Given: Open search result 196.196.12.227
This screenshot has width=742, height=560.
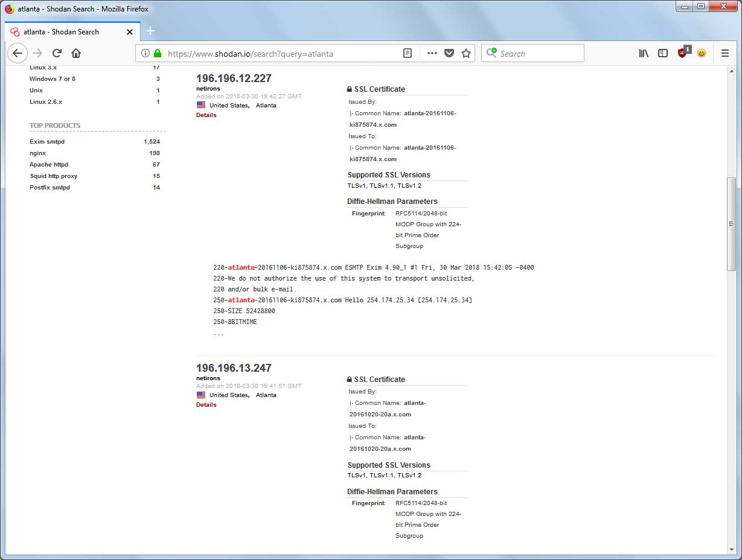Looking at the screenshot, I should click(x=234, y=78).
